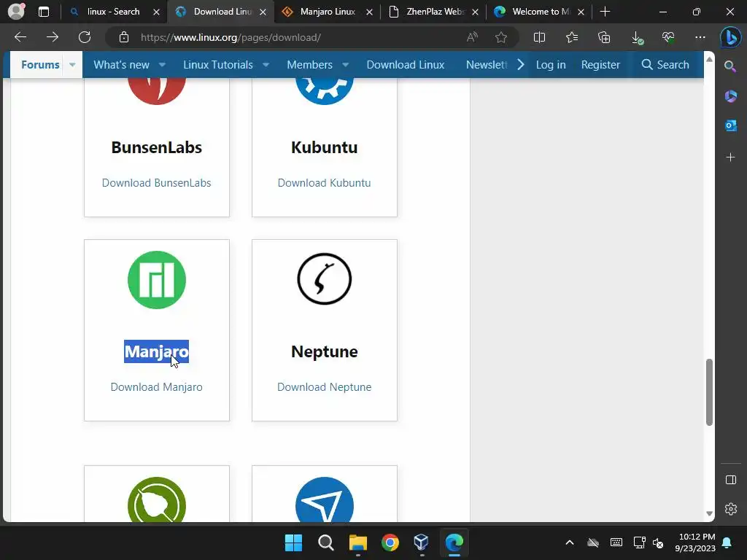
Task: Open the Newsletter nav item
Action: tap(487, 65)
